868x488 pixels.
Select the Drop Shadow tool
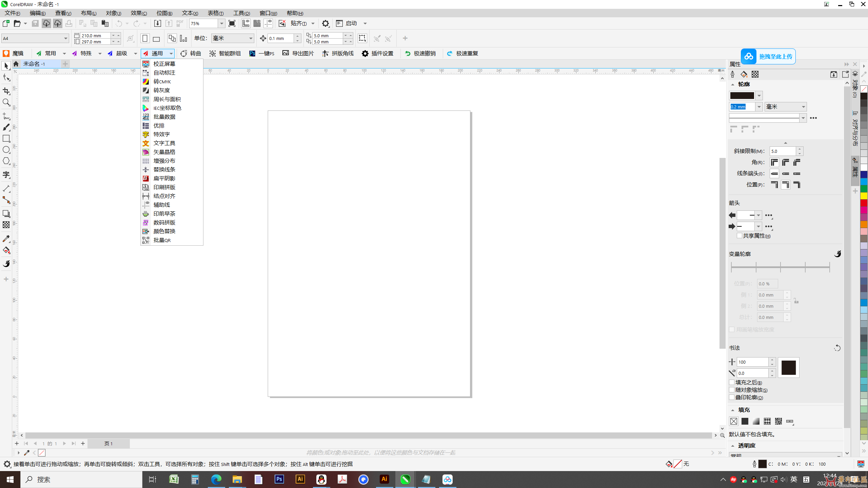[x=6, y=213]
